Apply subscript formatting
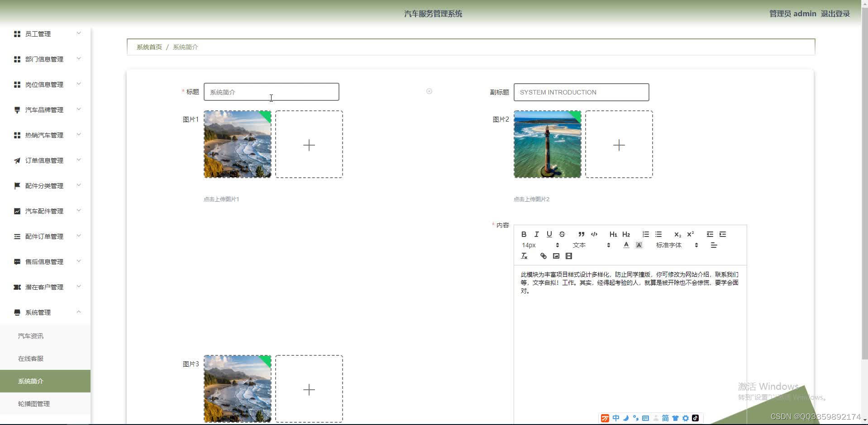Viewport: 868px width, 425px height. [677, 234]
